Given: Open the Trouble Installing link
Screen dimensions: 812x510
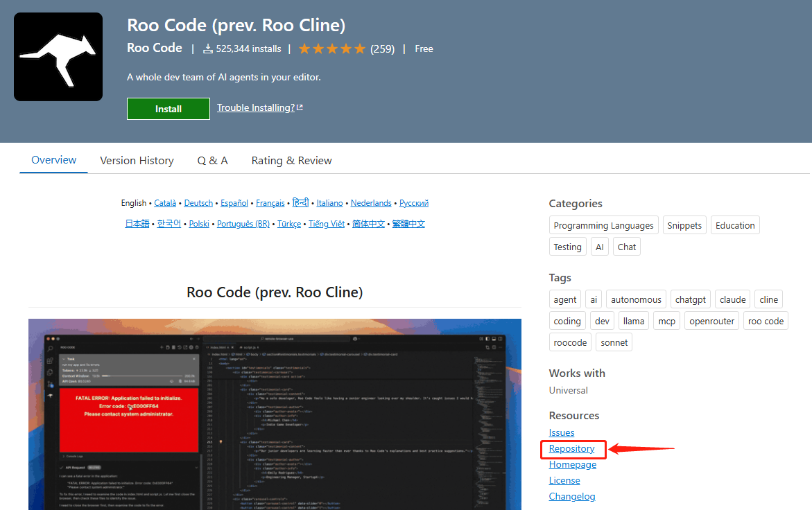Looking at the screenshot, I should pyautogui.click(x=259, y=107).
